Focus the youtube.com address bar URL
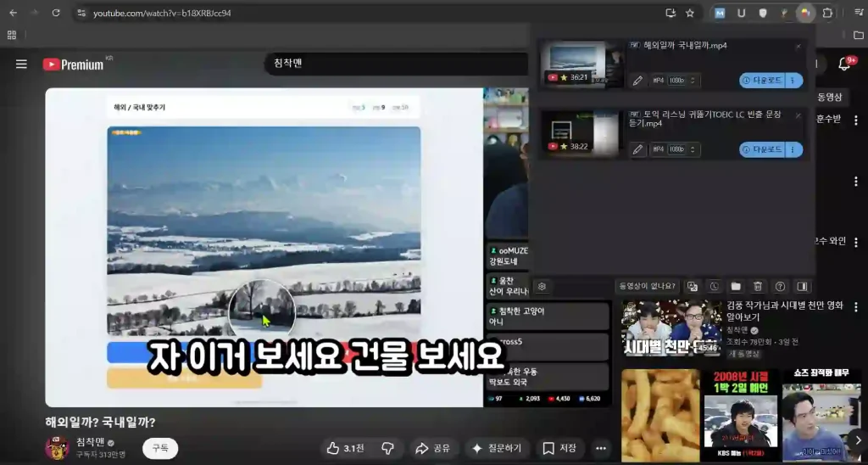Screen dimensions: 868x465 coord(162,13)
